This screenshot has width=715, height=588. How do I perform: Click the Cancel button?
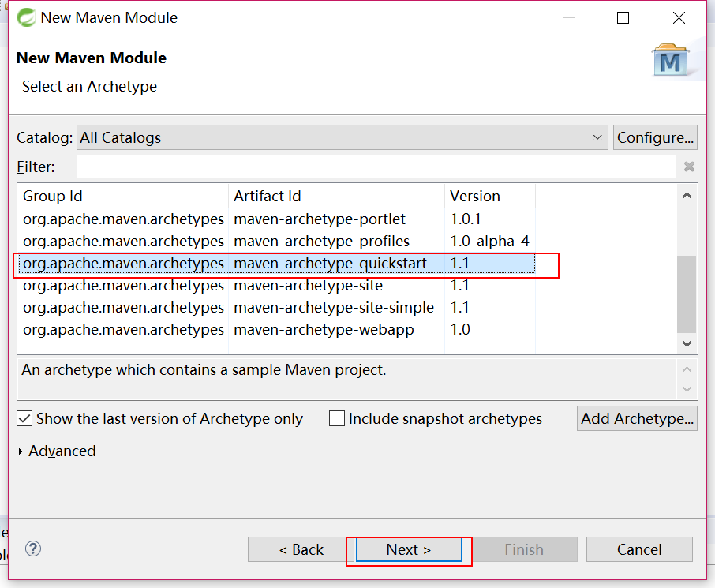(x=639, y=549)
